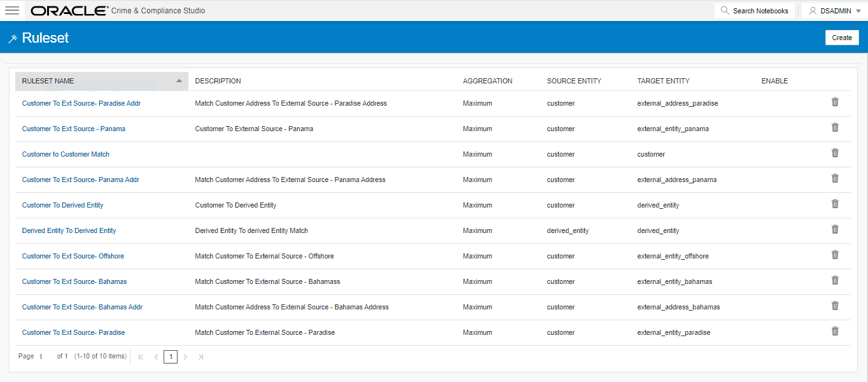The image size is (868, 382).
Task: Open Customer To Ext Source- Paradise link
Action: coord(73,332)
